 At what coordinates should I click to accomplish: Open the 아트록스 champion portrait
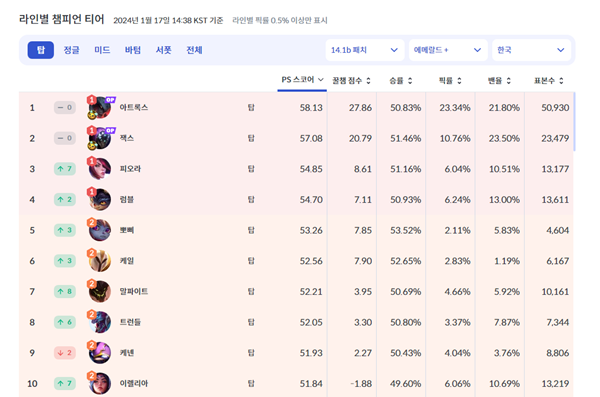[100, 108]
